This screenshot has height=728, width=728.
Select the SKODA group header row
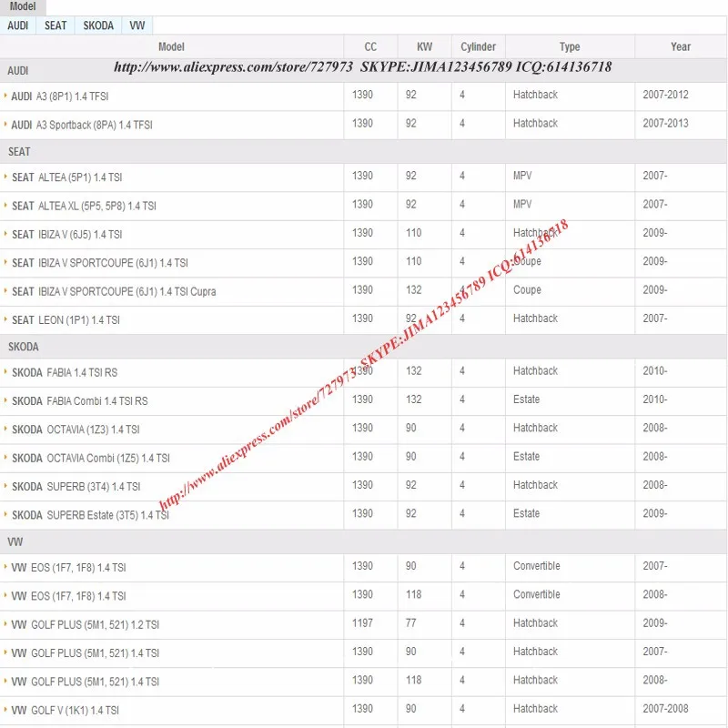coord(363,347)
